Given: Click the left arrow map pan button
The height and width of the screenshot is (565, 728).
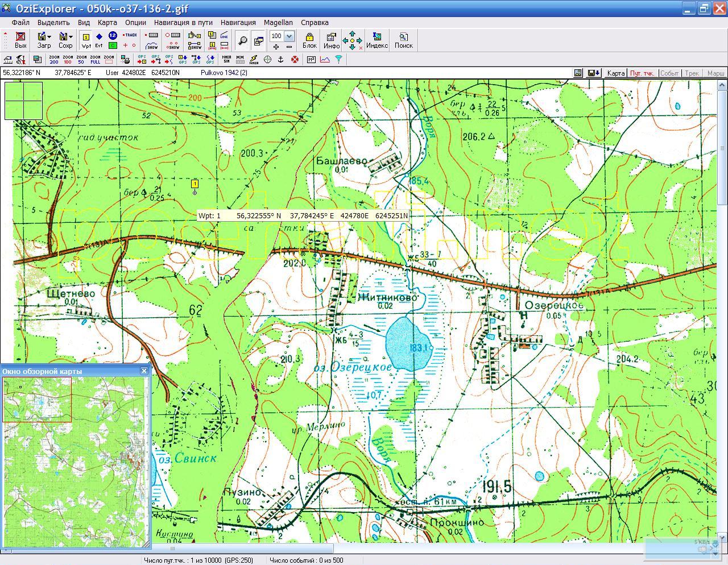Looking at the screenshot, I should click(345, 40).
